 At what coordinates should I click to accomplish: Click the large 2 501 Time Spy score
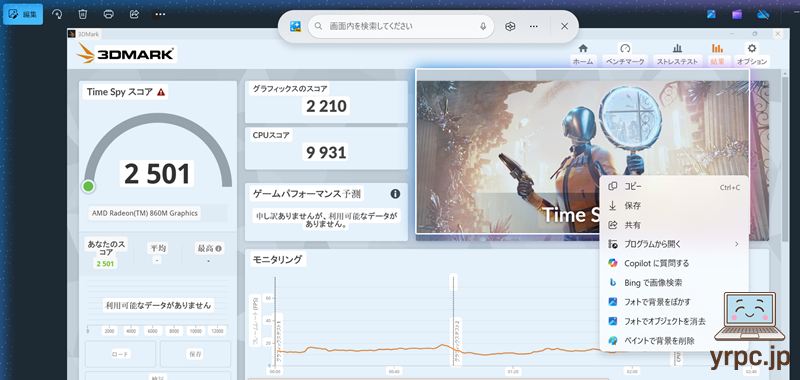(157, 174)
